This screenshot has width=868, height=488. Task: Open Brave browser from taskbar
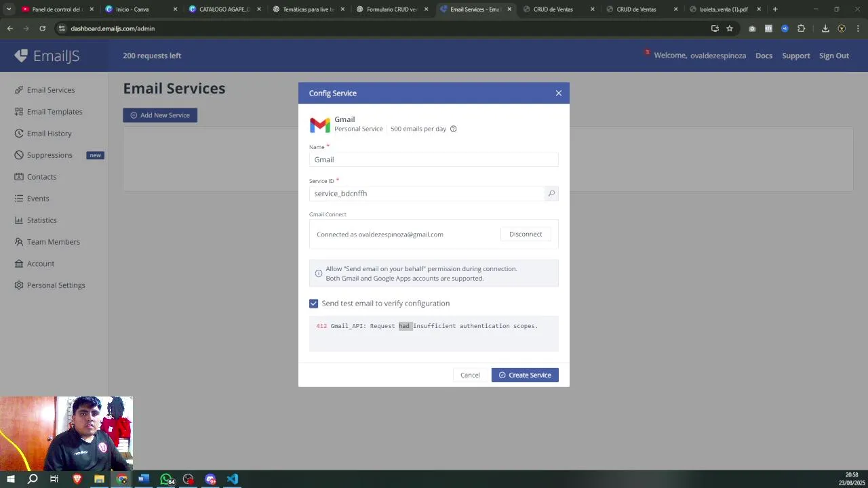coord(77,479)
